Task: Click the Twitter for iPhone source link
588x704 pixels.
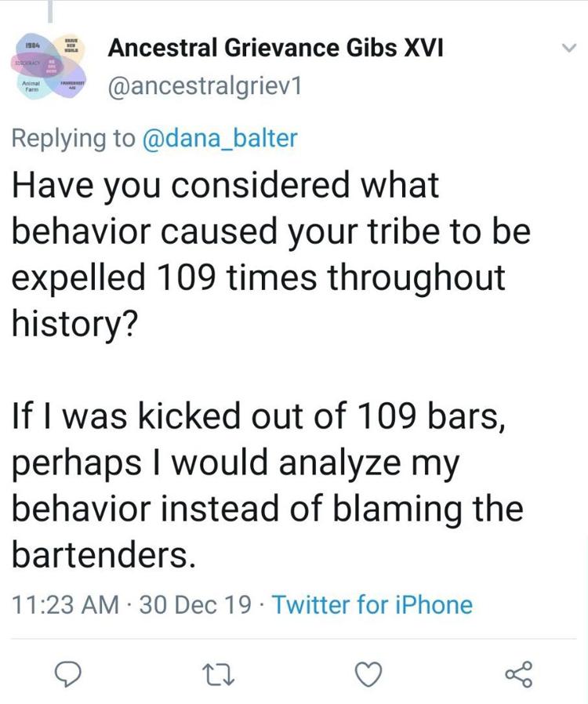Action: click(x=372, y=604)
